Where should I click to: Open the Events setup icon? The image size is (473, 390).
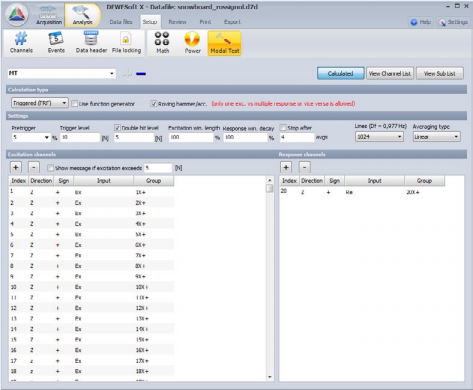56,43
